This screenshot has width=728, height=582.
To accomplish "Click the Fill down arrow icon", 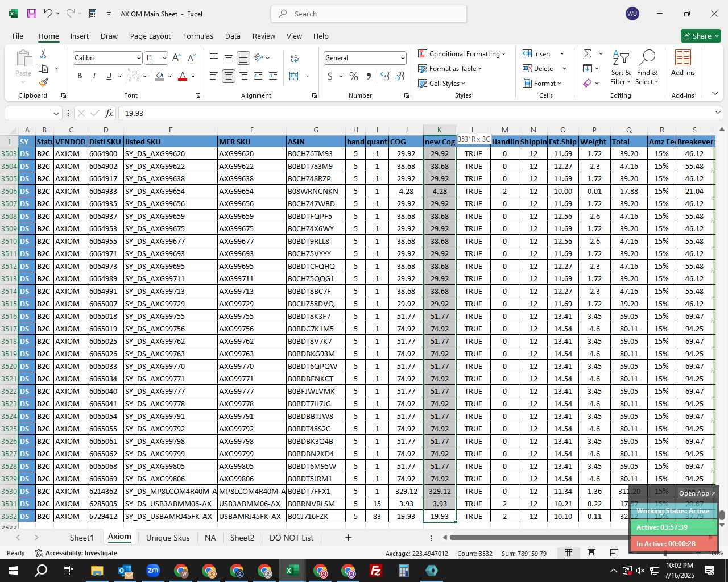I will (x=588, y=68).
